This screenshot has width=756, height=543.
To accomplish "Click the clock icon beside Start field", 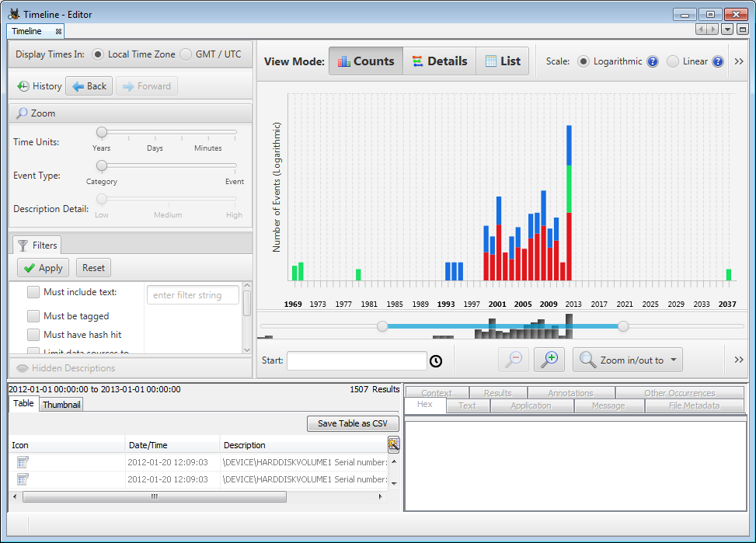I will 436,361.
